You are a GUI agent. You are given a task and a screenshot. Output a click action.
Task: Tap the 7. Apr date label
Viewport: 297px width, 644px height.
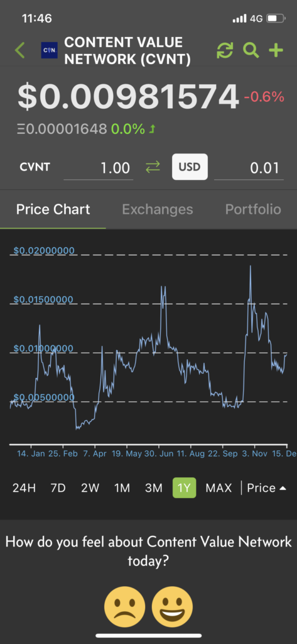[95, 454]
